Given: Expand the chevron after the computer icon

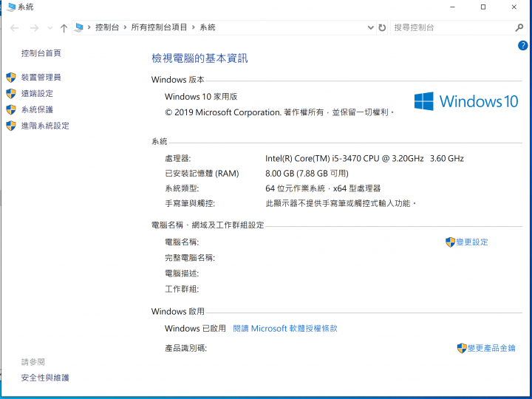Looking at the screenshot, I should (89, 27).
